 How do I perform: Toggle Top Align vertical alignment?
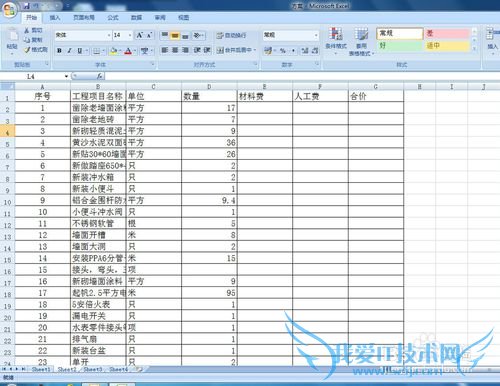(164, 35)
